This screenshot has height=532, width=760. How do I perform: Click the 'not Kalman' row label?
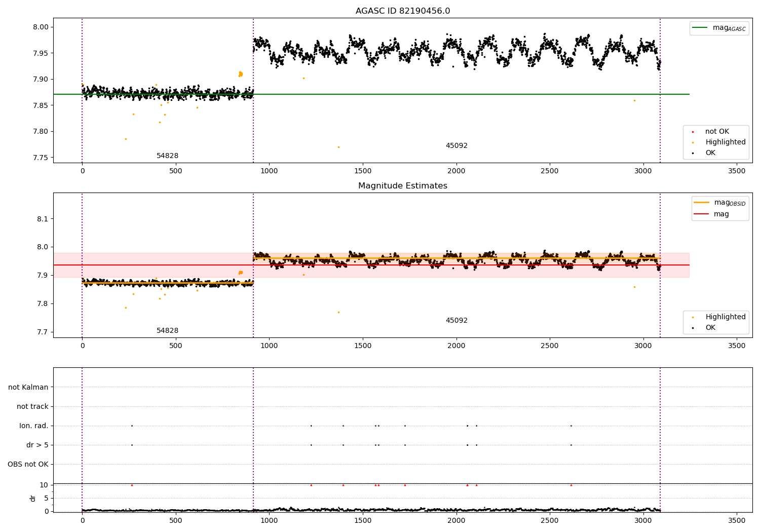28,387
